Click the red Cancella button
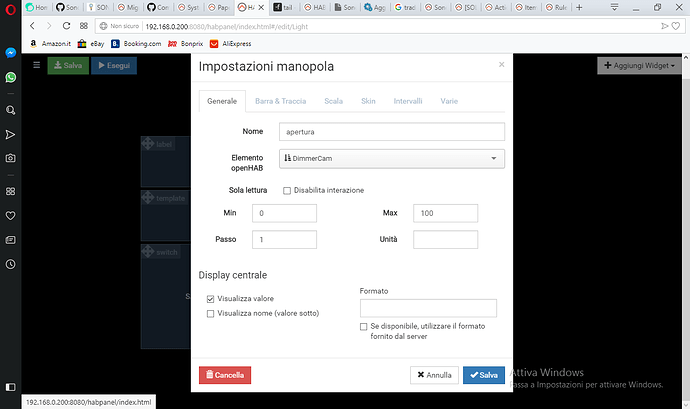Viewport: 690px width, 409px height. [225, 375]
